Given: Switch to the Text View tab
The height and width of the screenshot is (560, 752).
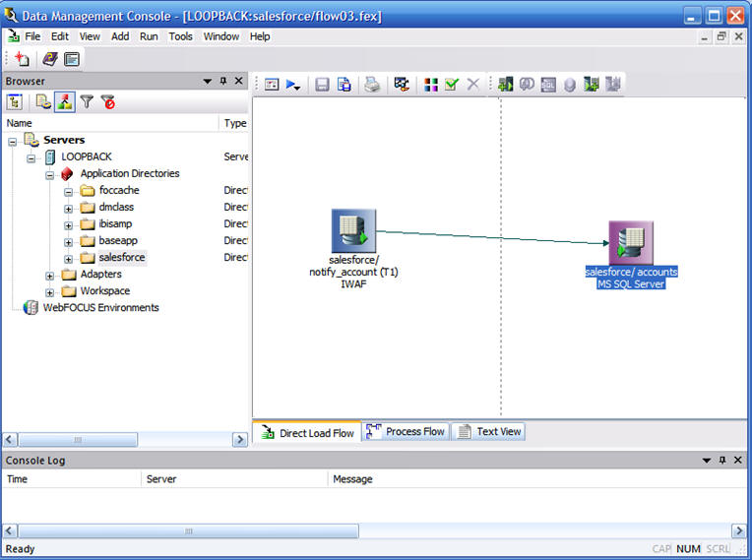Looking at the screenshot, I should 488,431.
